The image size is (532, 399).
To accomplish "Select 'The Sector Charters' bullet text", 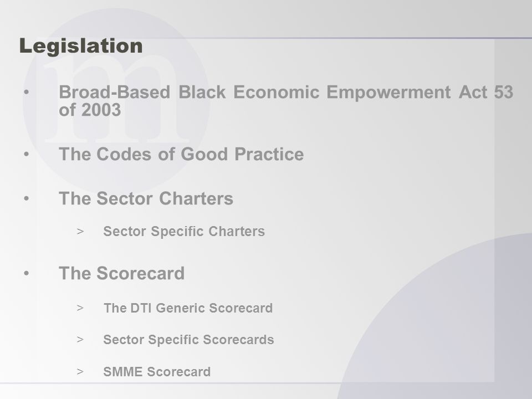I will click(x=146, y=198).
